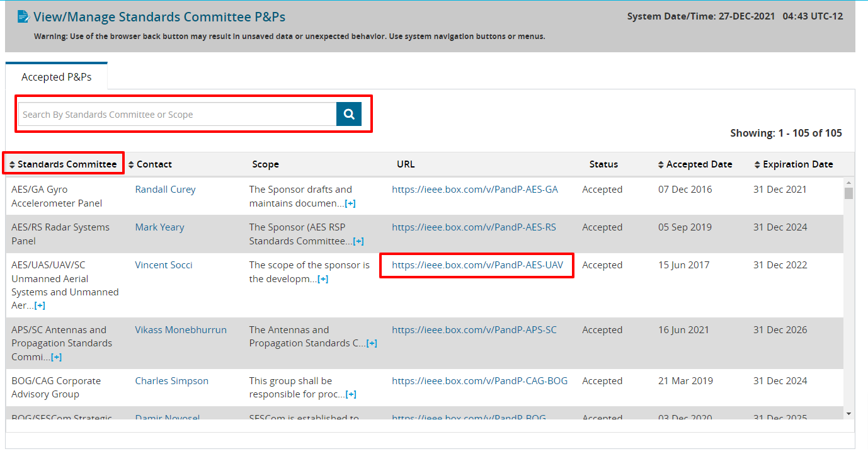Open contact Vincent Socci

tap(164, 265)
